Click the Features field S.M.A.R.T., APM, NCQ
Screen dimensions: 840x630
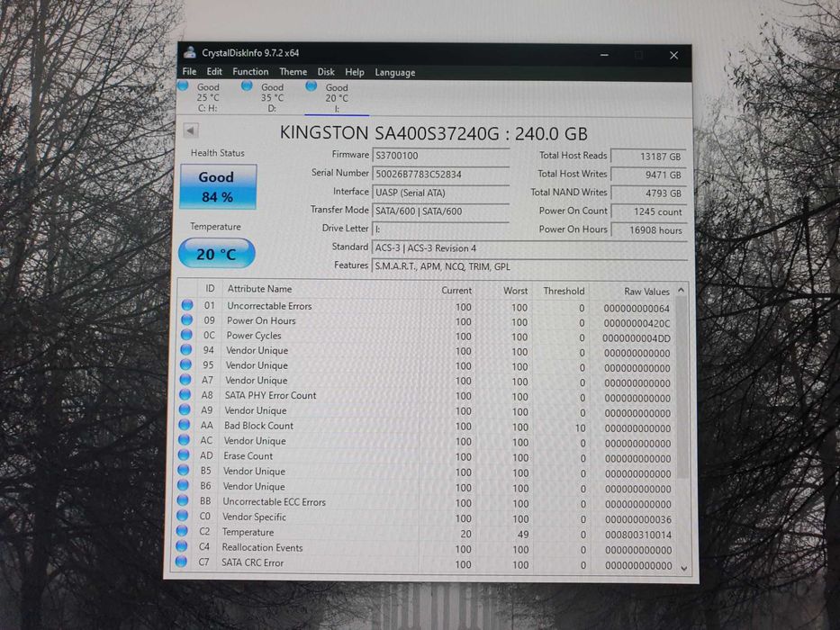click(x=529, y=266)
